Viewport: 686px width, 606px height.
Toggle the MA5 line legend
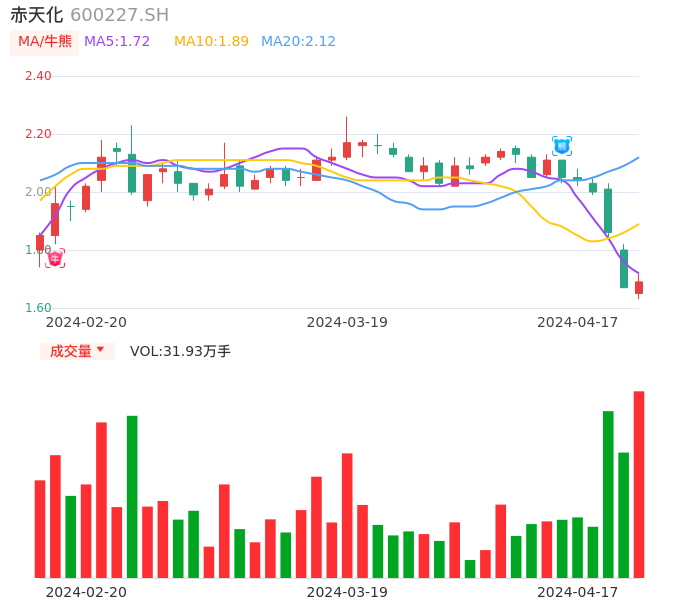(117, 42)
